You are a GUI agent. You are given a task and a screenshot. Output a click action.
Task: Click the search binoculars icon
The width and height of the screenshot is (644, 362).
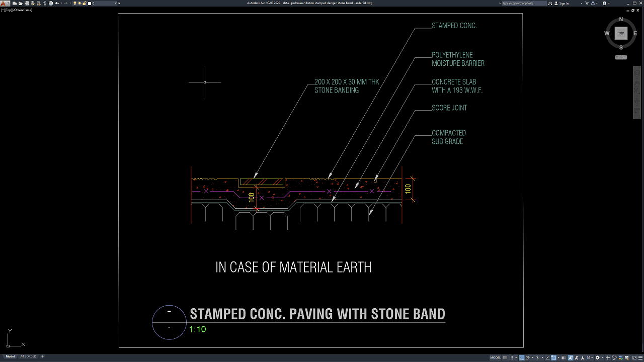(x=550, y=4)
